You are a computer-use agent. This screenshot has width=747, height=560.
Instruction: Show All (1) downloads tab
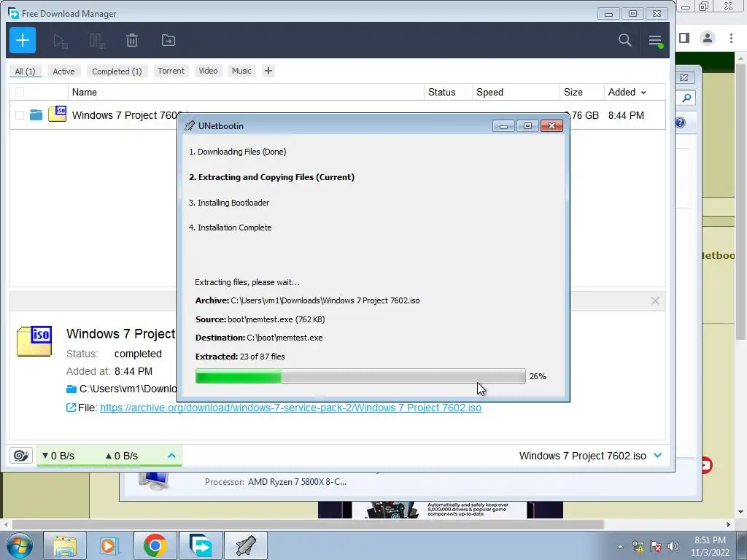tap(26, 71)
